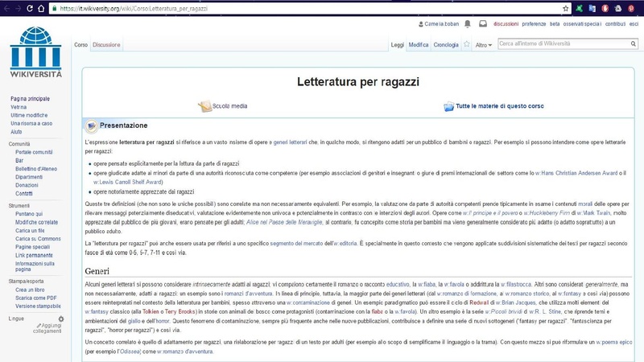Click the Scuola media book icon
Screen dimensions: 644x362
click(204, 106)
